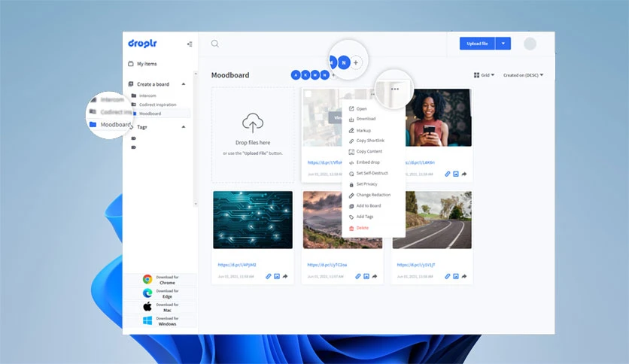Choose Add Tags in the context menu
This screenshot has height=364, width=629.
point(365,217)
